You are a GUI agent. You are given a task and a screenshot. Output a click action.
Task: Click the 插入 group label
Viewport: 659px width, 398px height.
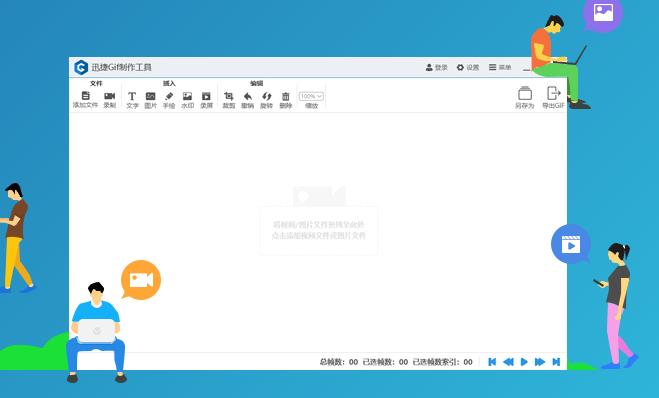point(169,83)
